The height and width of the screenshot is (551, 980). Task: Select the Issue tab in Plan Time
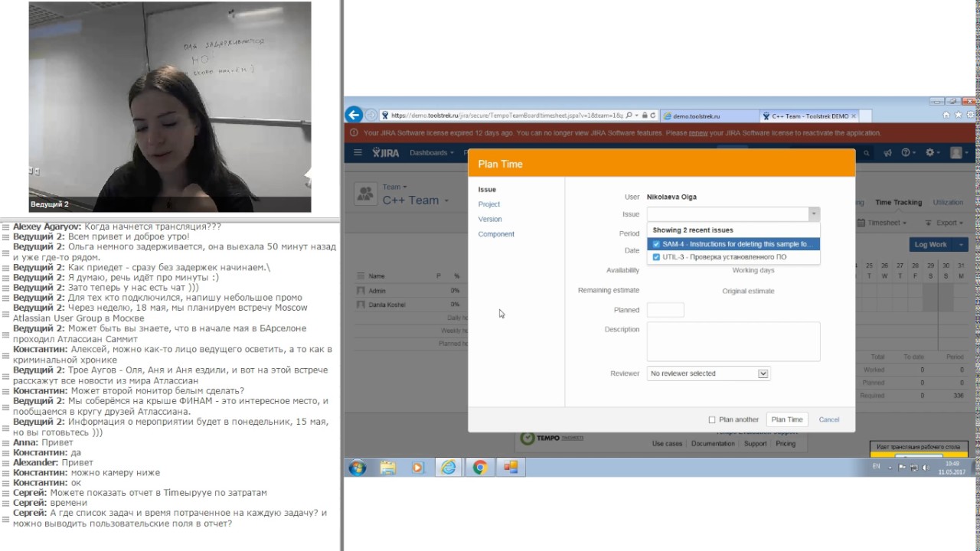487,190
